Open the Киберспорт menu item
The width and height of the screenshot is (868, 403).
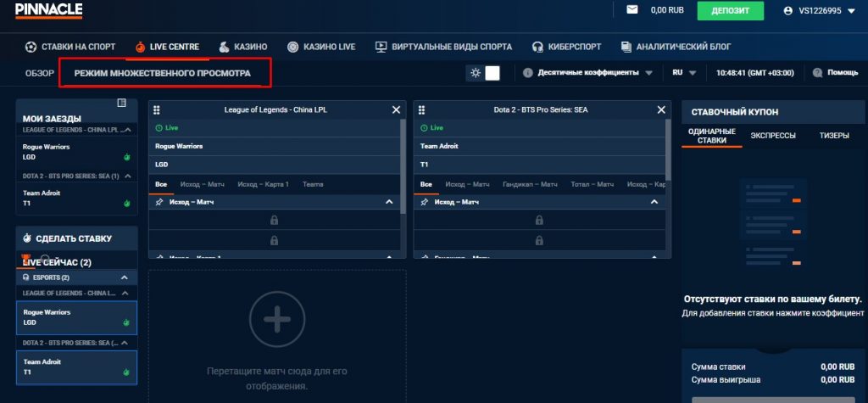point(563,47)
